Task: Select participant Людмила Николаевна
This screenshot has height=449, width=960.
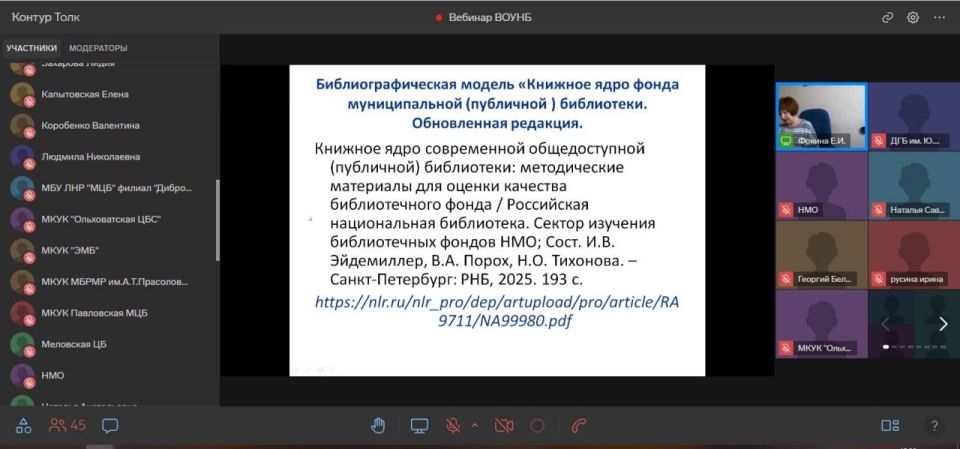Action: (109, 157)
